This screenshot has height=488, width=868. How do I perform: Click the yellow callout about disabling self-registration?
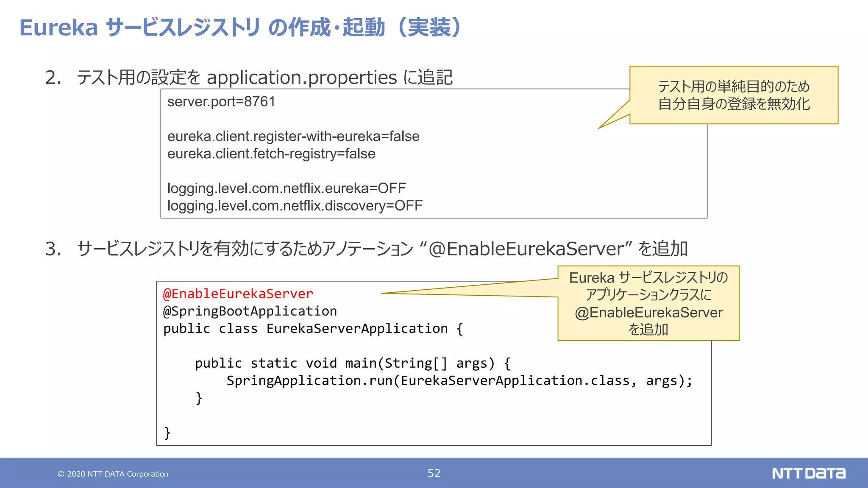(x=734, y=95)
